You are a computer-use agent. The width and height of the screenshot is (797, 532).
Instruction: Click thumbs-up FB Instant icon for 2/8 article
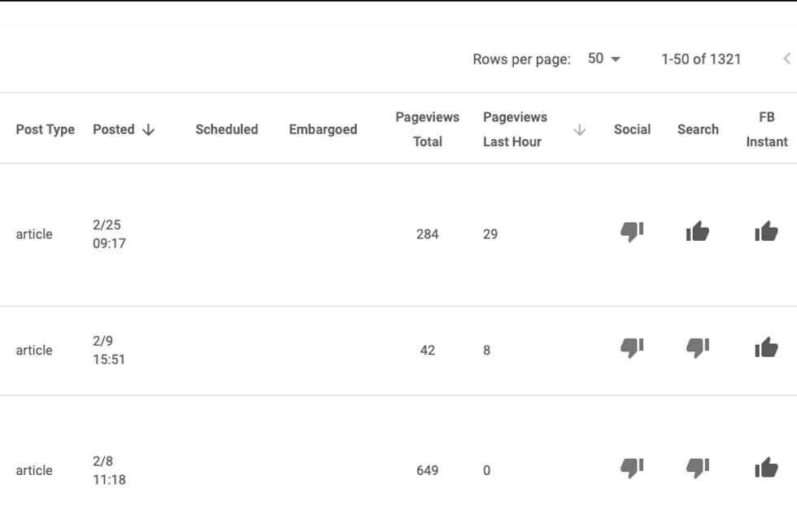pos(766,469)
